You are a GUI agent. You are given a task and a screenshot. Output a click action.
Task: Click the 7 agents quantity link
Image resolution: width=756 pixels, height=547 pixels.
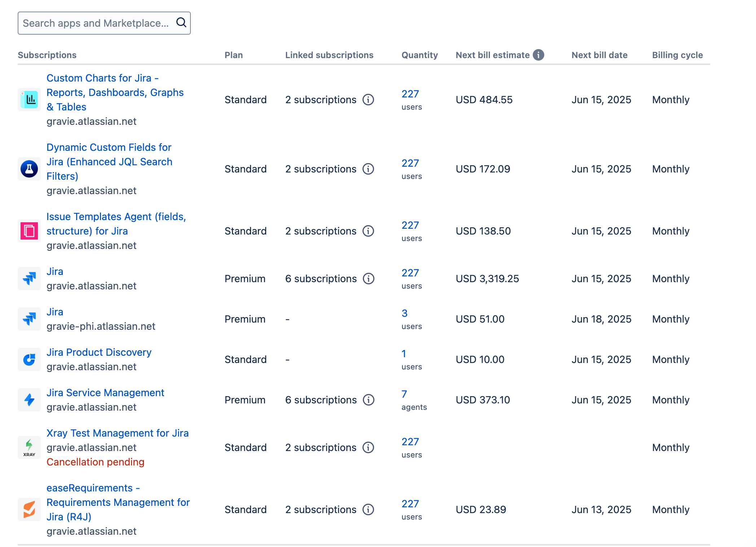point(404,394)
